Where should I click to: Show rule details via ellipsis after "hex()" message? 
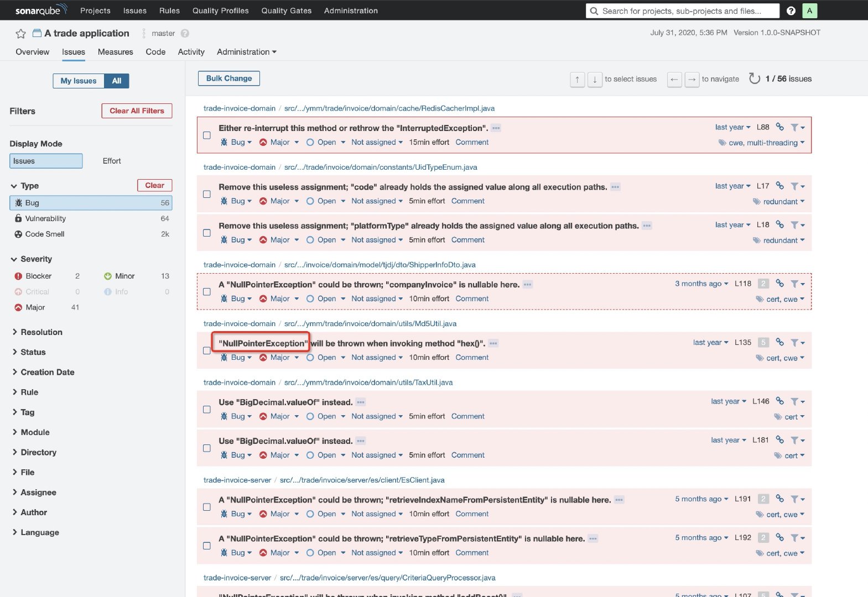pos(493,343)
